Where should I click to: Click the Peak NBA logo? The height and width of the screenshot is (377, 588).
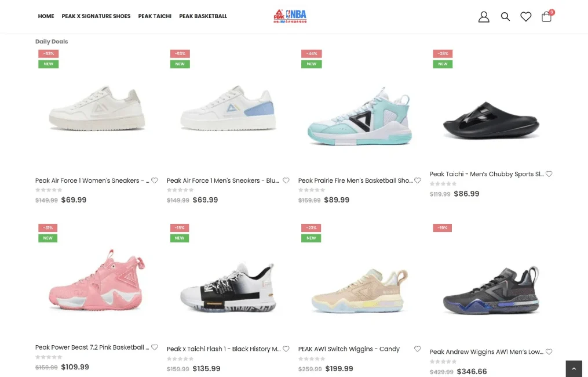[x=290, y=16]
